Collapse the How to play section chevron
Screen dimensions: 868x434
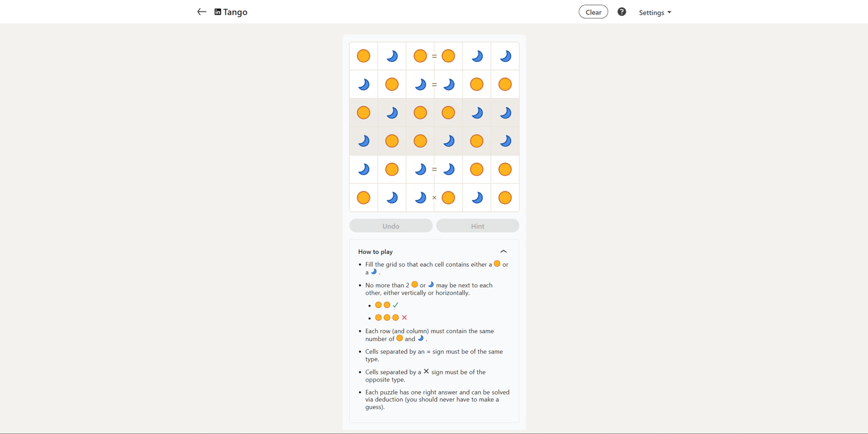(503, 252)
